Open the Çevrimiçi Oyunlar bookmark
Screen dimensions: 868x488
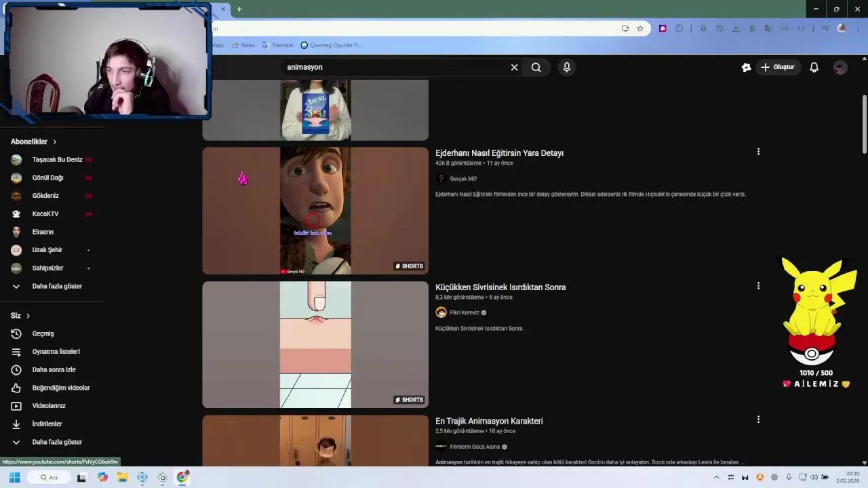[x=331, y=45]
